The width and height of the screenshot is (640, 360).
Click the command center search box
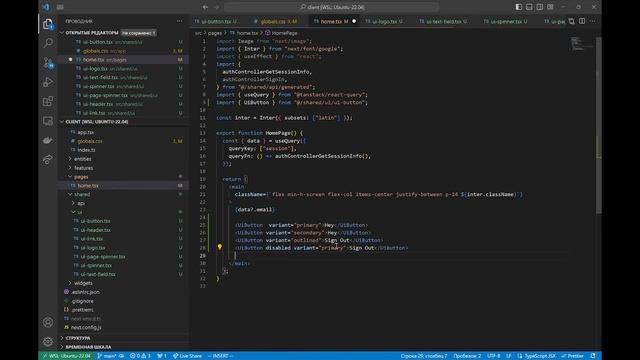[331, 7]
